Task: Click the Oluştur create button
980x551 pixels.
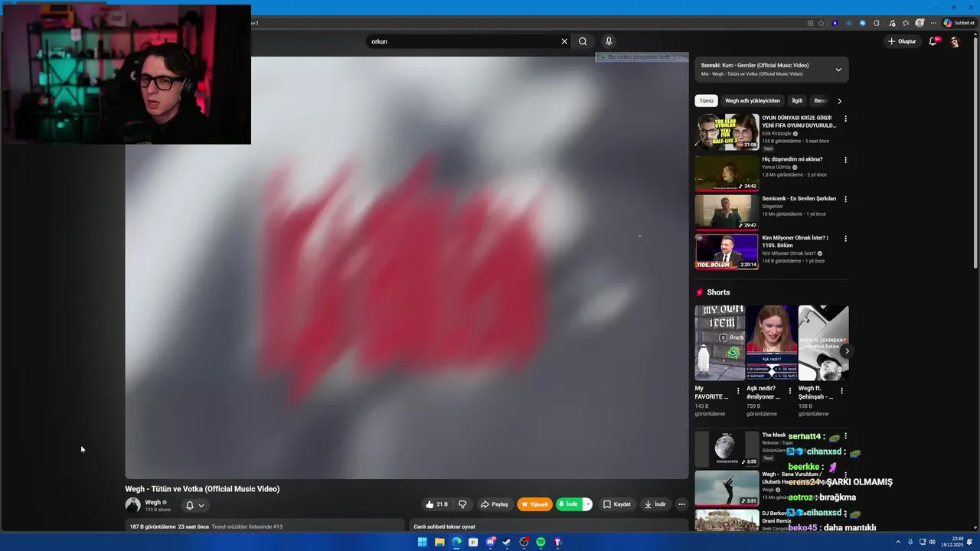Action: (x=902, y=41)
